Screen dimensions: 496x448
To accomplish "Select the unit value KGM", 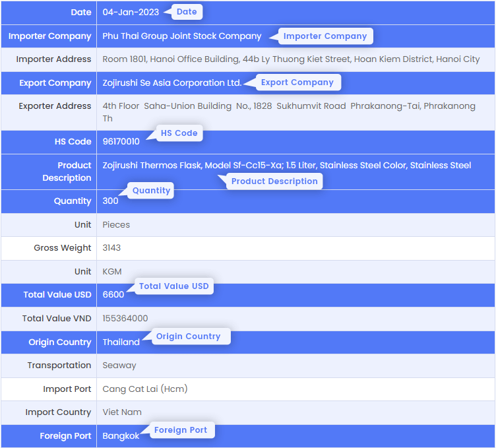I will [112, 271].
